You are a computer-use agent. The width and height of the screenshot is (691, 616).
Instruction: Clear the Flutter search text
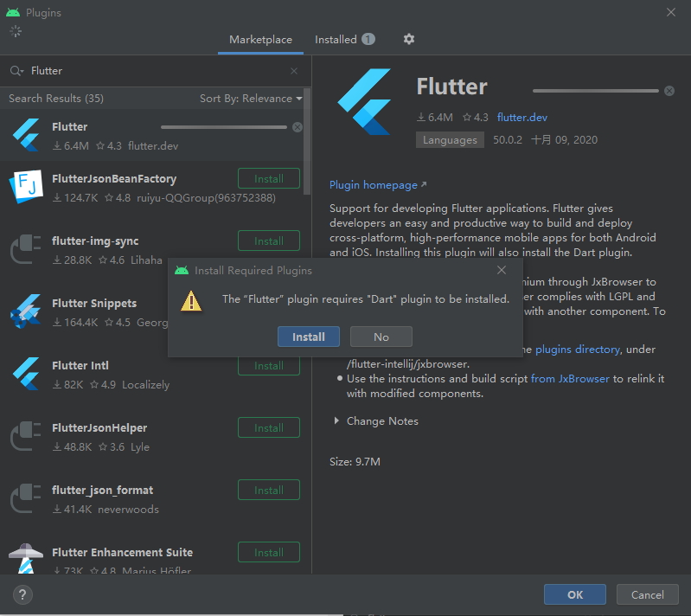pyautogui.click(x=294, y=71)
